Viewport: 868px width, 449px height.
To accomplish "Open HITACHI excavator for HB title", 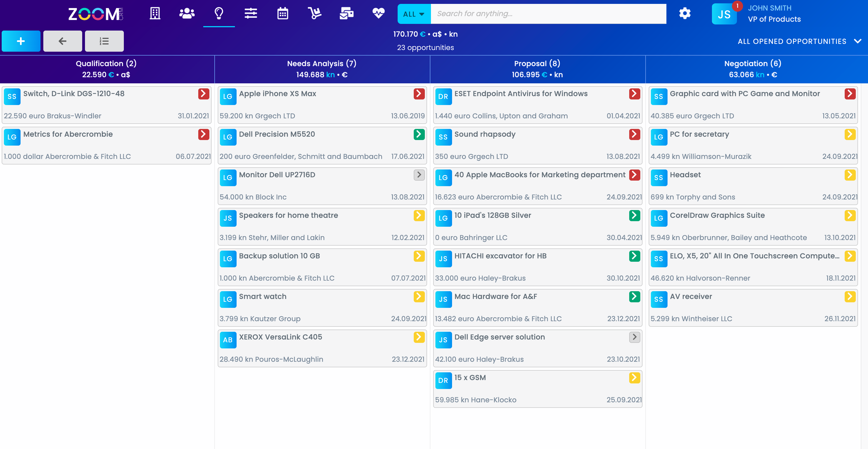I will pyautogui.click(x=500, y=256).
